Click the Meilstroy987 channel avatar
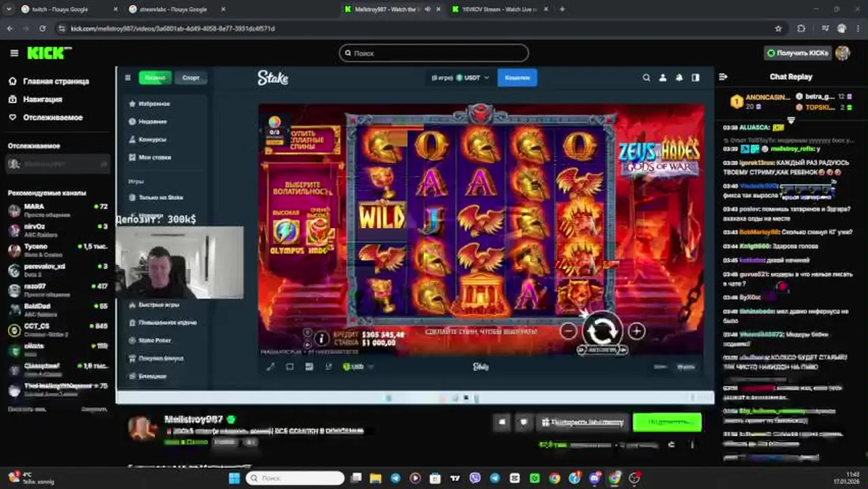 [143, 429]
